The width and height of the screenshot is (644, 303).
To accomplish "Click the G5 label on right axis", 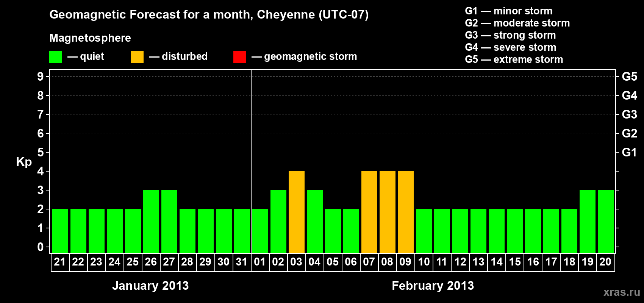I will [630, 77].
